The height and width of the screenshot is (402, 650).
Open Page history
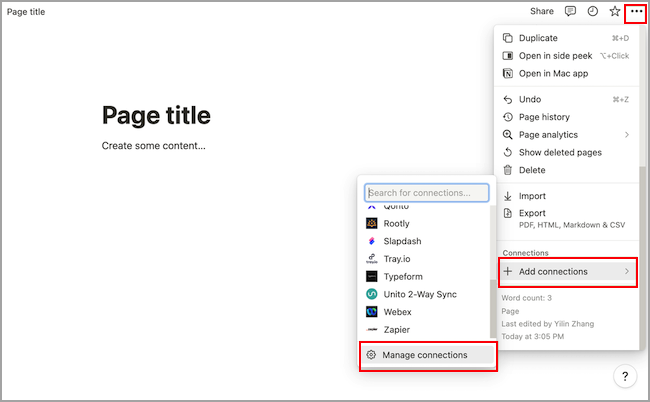566,117
